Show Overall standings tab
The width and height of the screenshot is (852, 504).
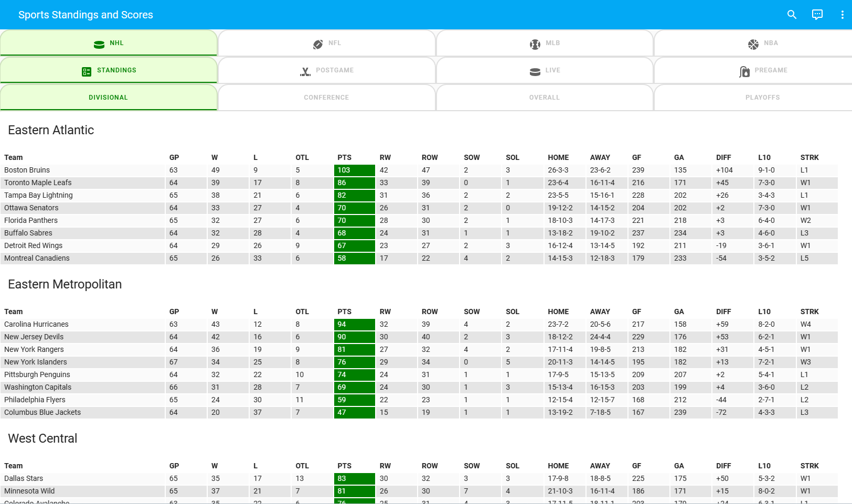[x=545, y=98]
